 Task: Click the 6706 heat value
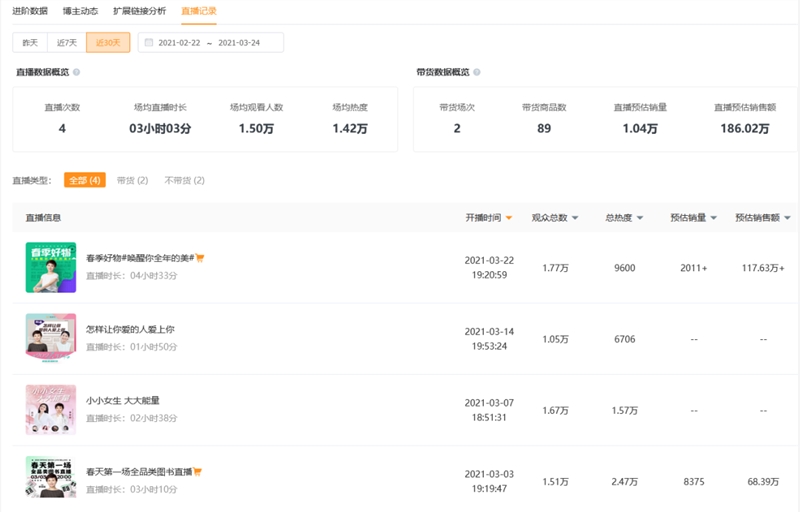click(624, 339)
